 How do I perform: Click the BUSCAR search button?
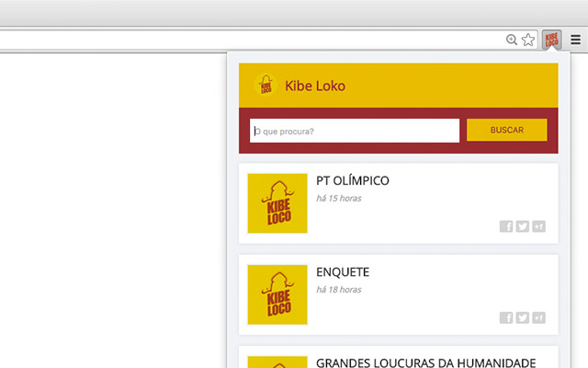[x=506, y=130]
